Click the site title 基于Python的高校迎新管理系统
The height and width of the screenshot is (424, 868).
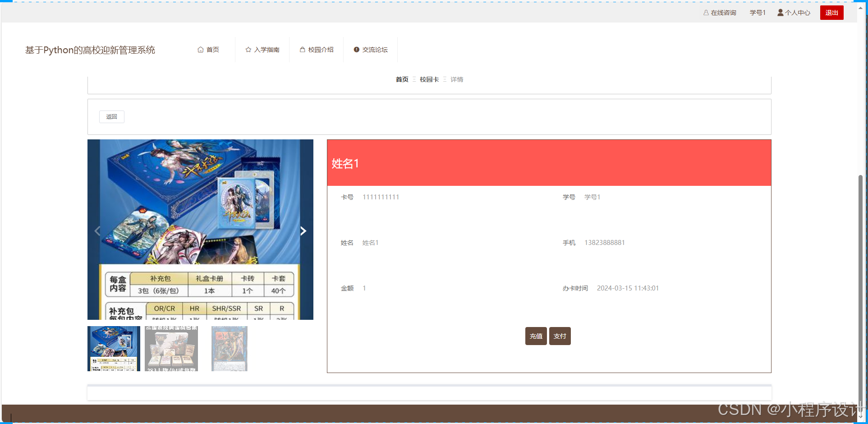tap(90, 50)
